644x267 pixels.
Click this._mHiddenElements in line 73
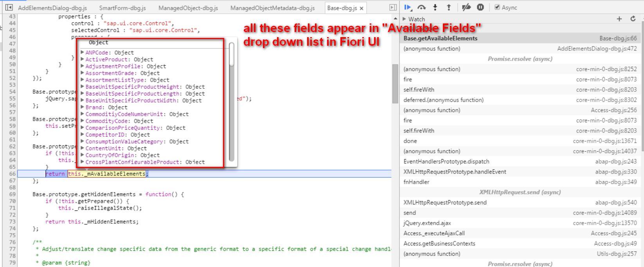pos(102,222)
